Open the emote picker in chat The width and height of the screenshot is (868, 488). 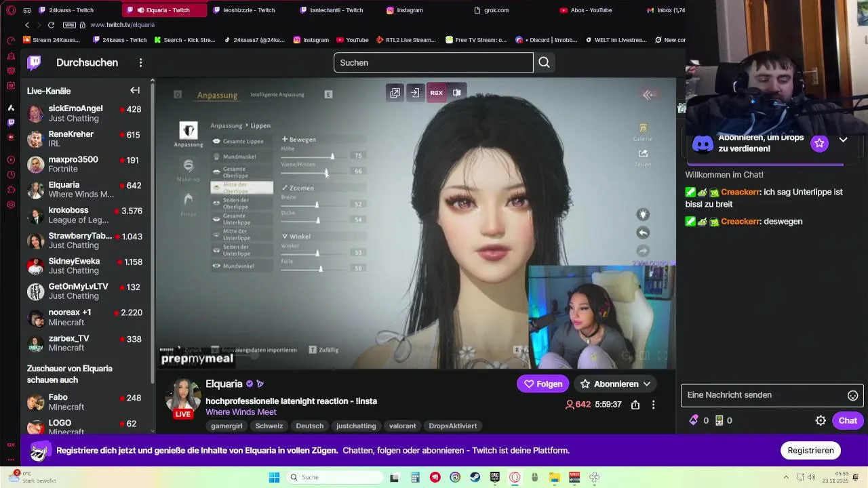tap(852, 395)
